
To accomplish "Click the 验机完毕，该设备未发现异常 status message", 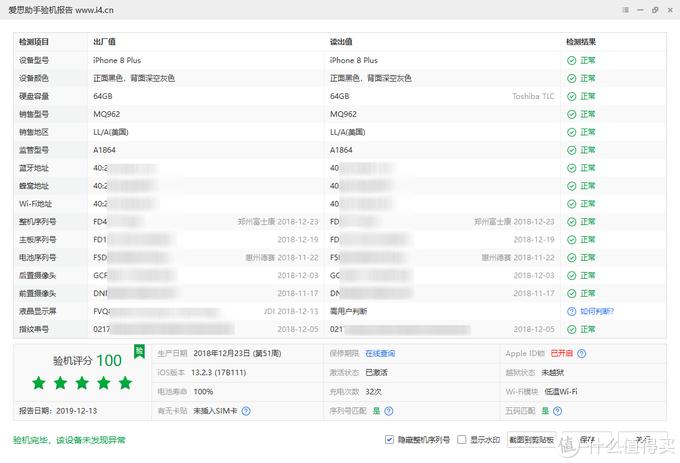I will pyautogui.click(x=69, y=440).
